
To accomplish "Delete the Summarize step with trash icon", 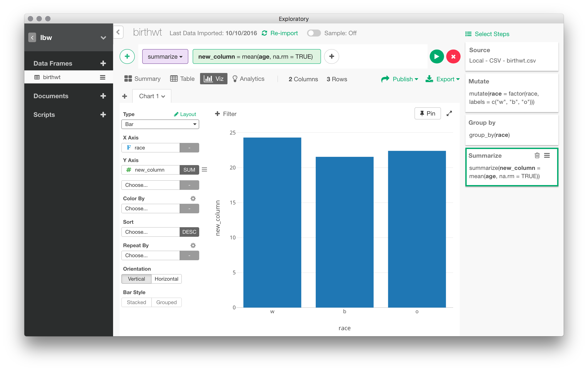I will [537, 155].
